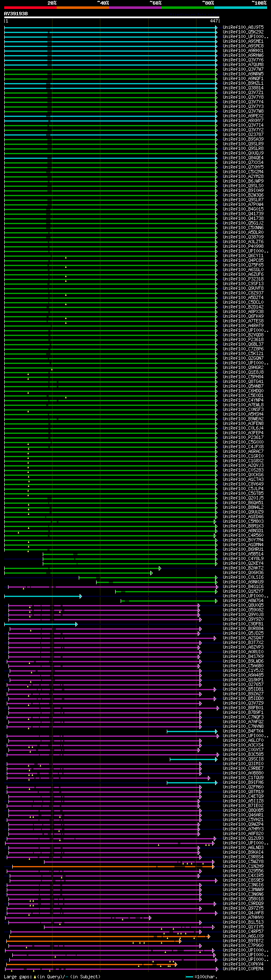Select label UniRef100_A6RAC7
Image resolution: width=271 pixels, height=980 pixels.
pos(243,451)
